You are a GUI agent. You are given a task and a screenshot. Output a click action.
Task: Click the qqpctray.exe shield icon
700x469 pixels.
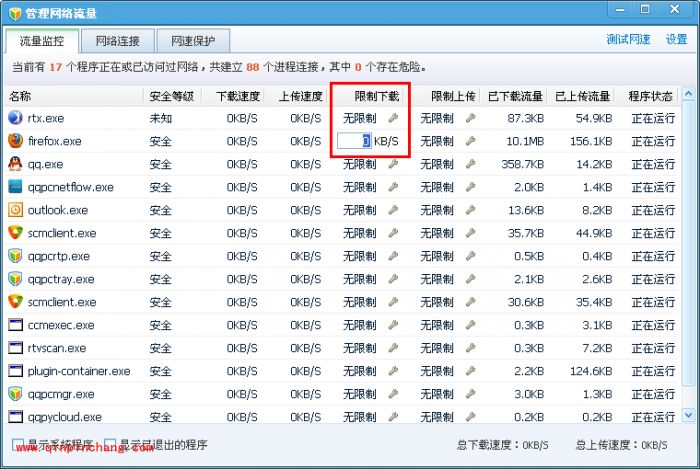(15, 279)
